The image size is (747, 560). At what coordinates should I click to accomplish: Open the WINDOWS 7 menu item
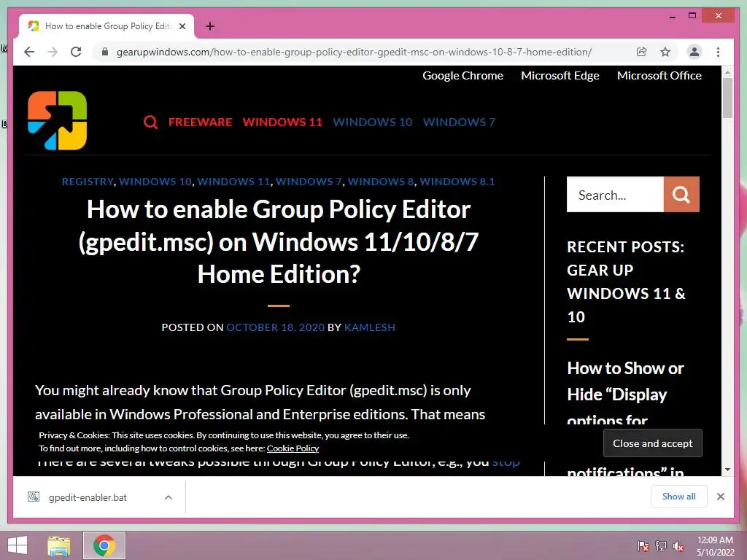click(460, 122)
